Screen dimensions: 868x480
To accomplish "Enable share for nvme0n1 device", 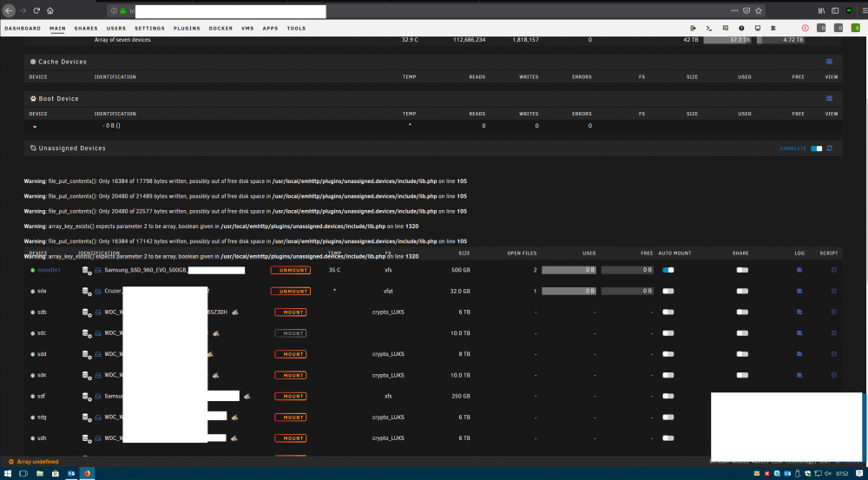I will pyautogui.click(x=742, y=270).
